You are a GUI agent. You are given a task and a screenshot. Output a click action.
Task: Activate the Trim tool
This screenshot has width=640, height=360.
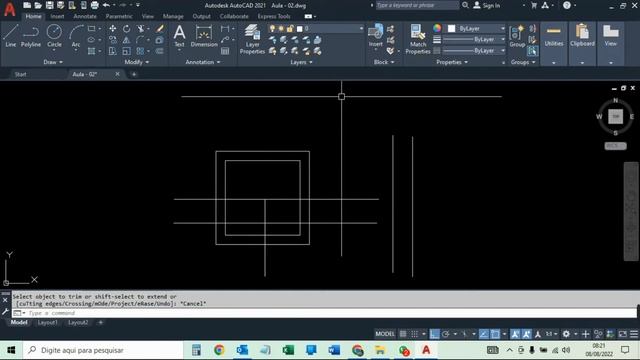click(141, 29)
